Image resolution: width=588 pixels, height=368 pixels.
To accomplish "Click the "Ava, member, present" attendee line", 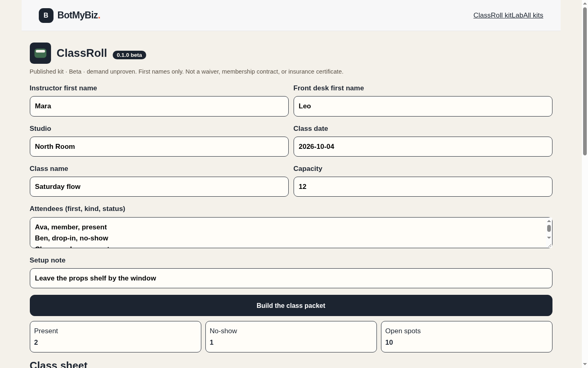I will click(71, 227).
